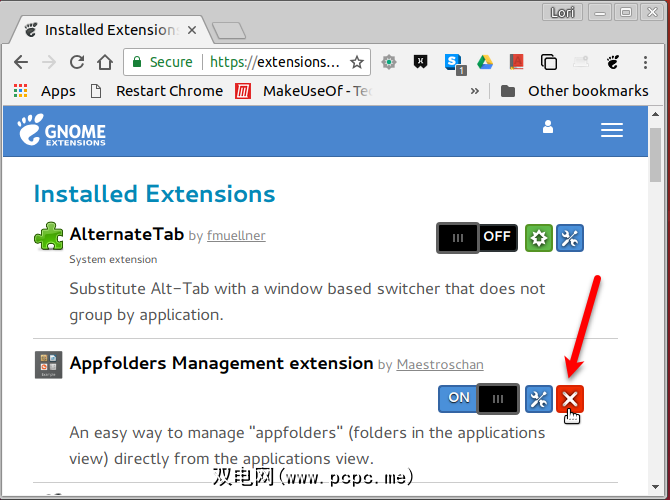Open the Restart Chrome bookmark
Image resolution: width=670 pixels, height=500 pixels.
pyautogui.click(x=157, y=91)
